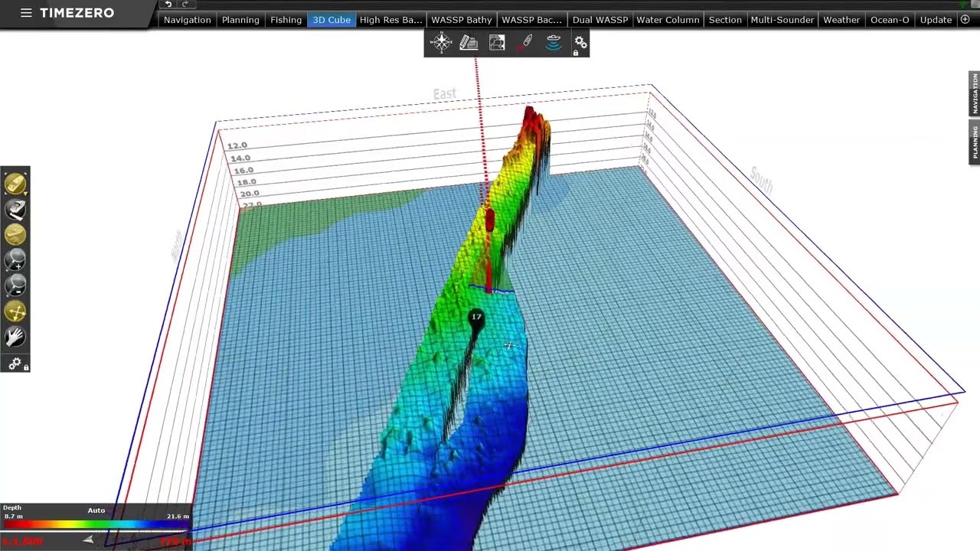This screenshot has height=551, width=980.
Task: Open the WASSP Bac... tab
Action: 531,20
